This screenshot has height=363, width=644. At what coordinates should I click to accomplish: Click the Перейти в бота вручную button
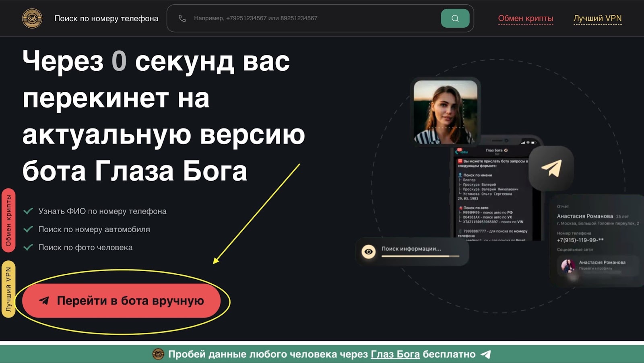point(121,301)
